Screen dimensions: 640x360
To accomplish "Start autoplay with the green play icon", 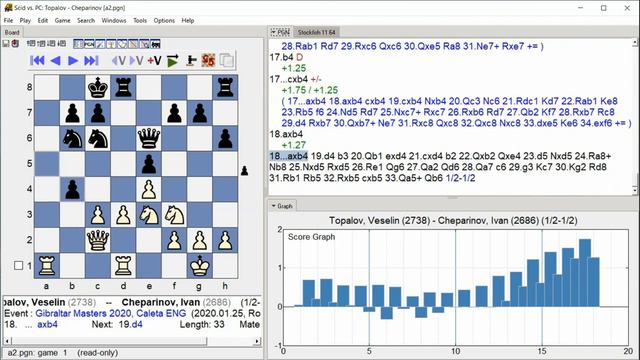I will click(173, 61).
